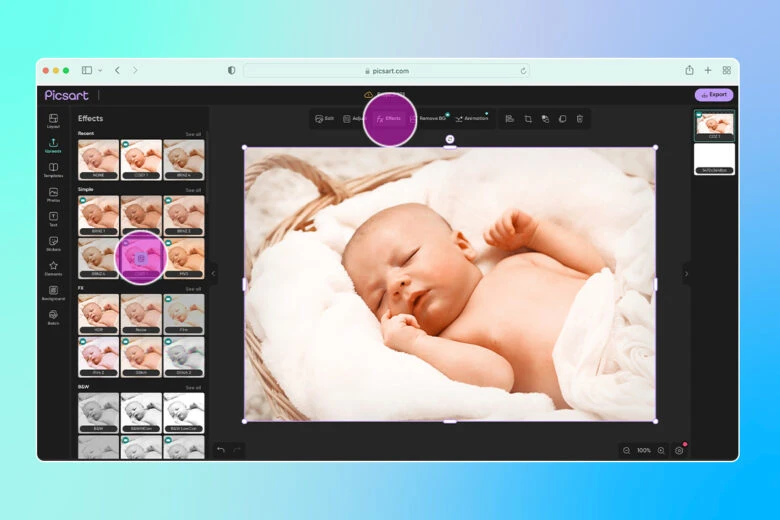
Task: Click the cloud save status icon
Action: click(x=368, y=95)
